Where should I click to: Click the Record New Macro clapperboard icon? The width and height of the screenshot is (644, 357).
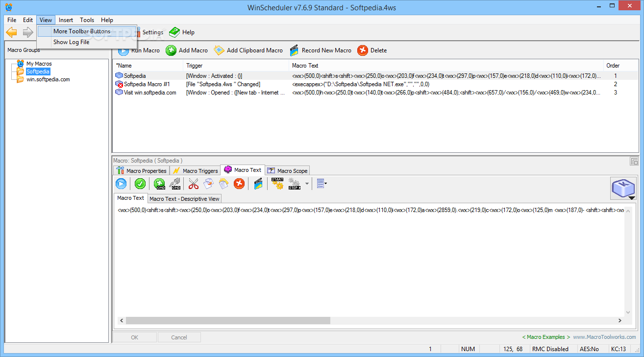(294, 50)
